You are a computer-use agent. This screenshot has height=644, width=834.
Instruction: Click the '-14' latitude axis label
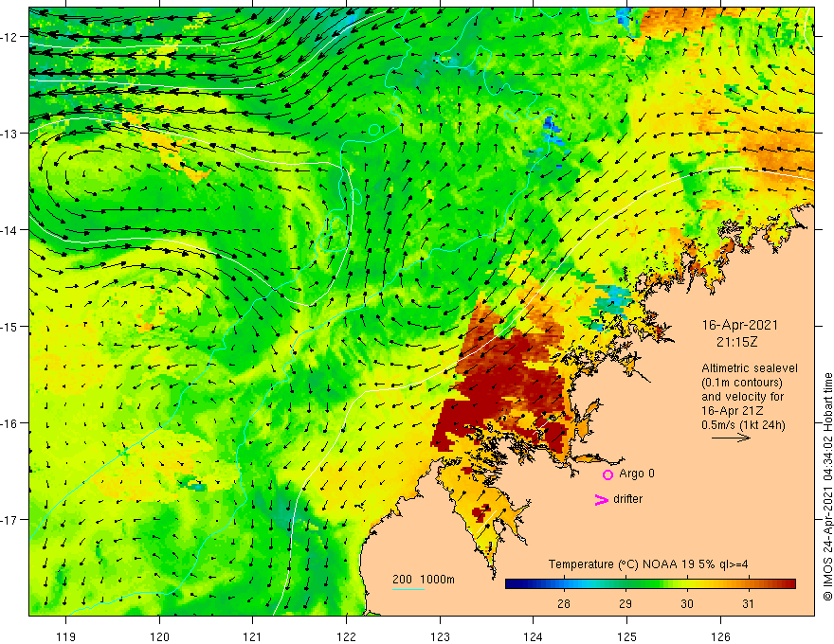point(10,230)
